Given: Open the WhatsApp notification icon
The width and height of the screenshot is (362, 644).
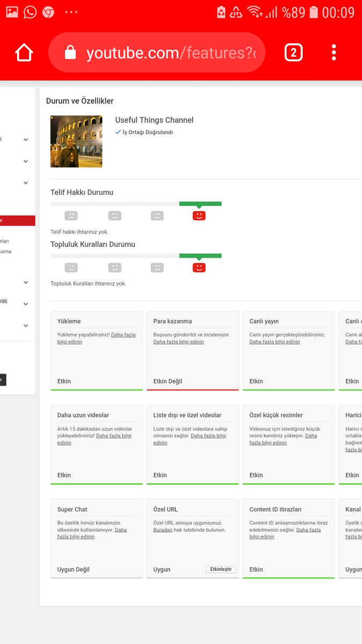Looking at the screenshot, I should (30, 12).
